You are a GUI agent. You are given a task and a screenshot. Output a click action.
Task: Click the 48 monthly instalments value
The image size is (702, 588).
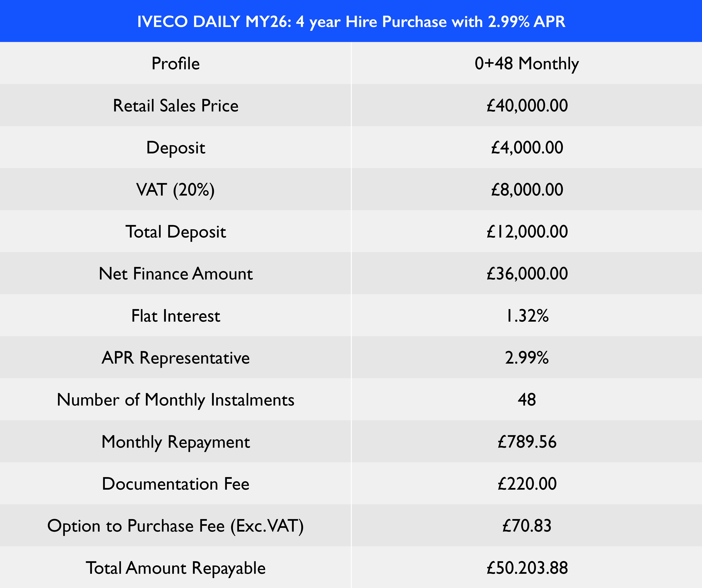[527, 400]
